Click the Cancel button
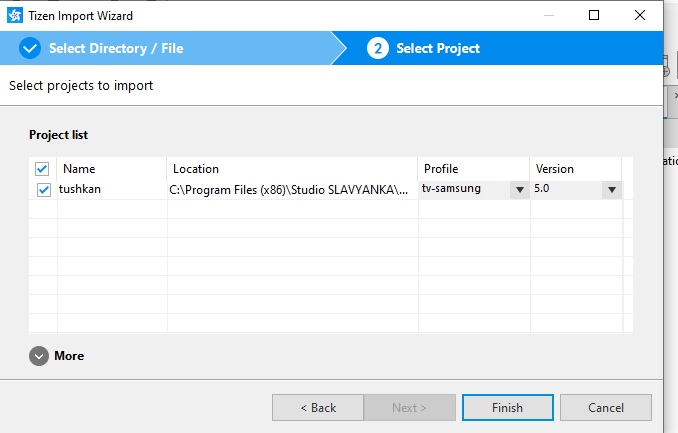The width and height of the screenshot is (678, 433). pyautogui.click(x=606, y=407)
